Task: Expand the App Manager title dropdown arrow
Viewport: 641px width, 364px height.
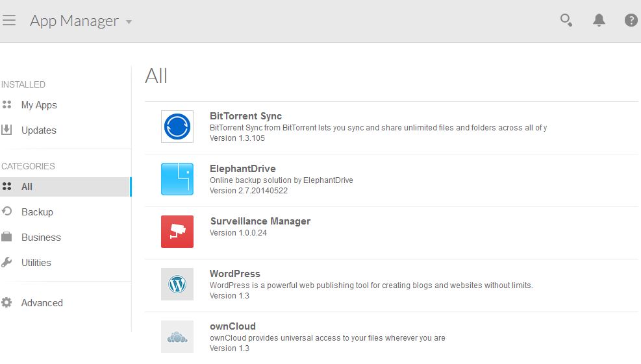Action: point(129,22)
